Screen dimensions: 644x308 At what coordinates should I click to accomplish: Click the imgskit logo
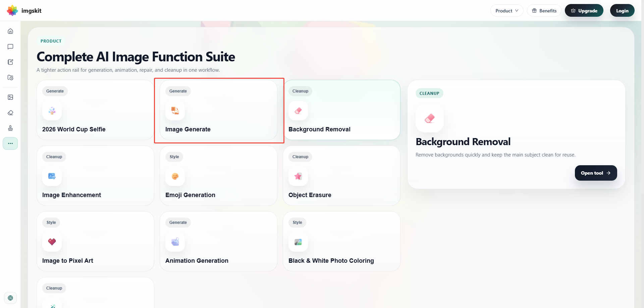[x=24, y=11]
